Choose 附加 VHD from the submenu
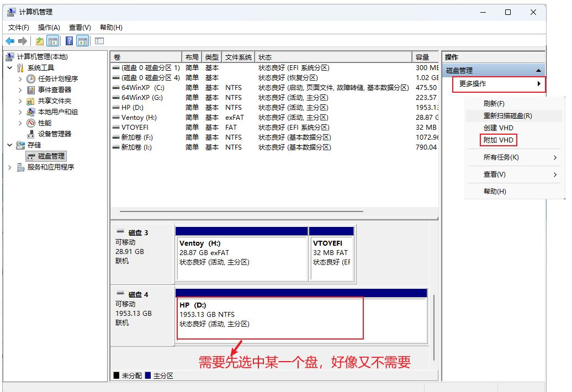Screen dimensions: 572x392 click(x=499, y=140)
